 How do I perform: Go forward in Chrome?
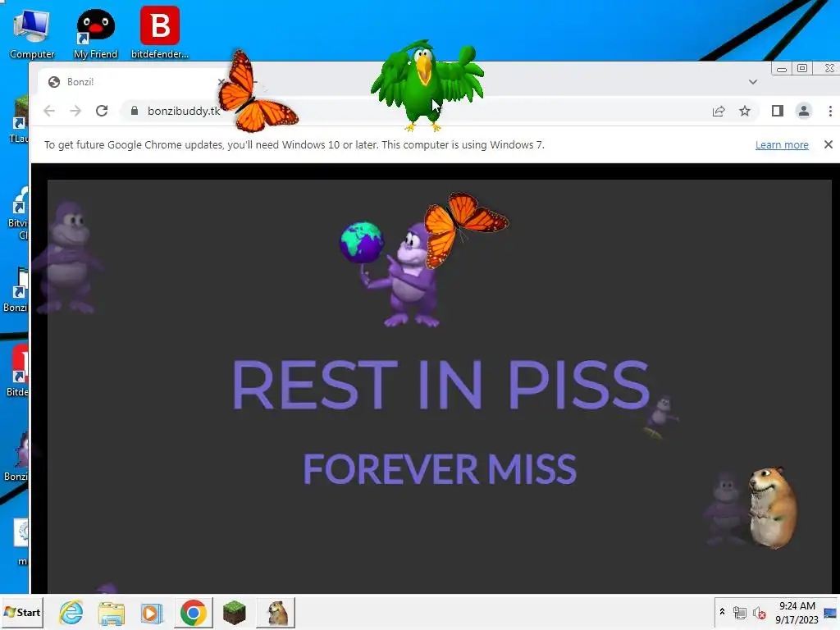(75, 111)
